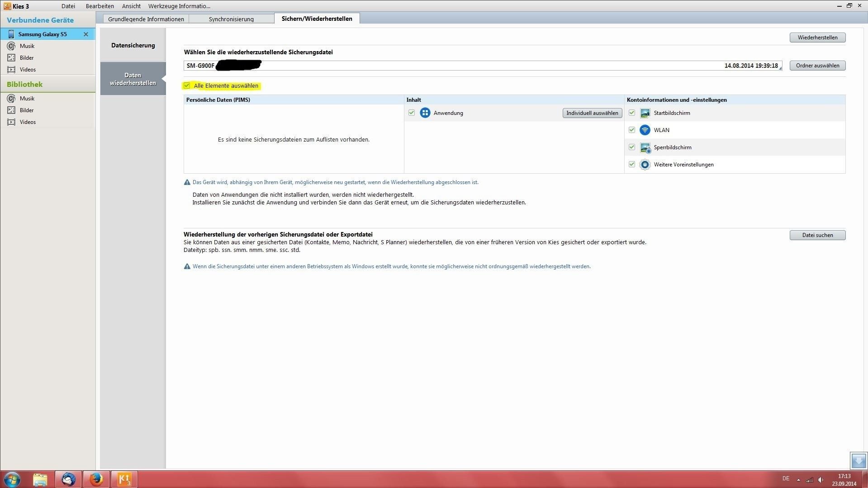The image size is (868, 488).
Task: Click the Weitere Voreinstellungen gear icon
Action: click(645, 165)
